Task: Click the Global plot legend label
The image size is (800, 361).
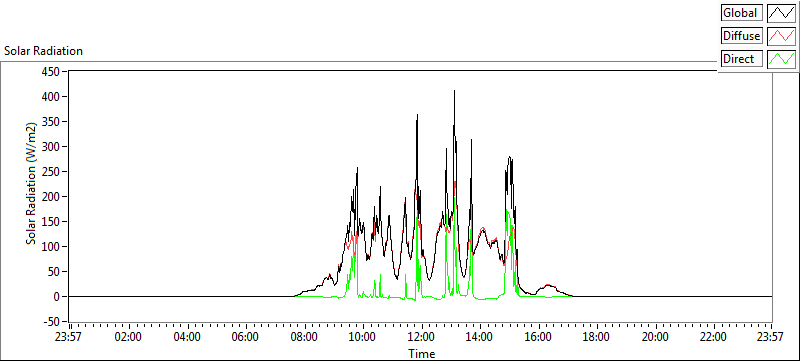Action: (741, 13)
